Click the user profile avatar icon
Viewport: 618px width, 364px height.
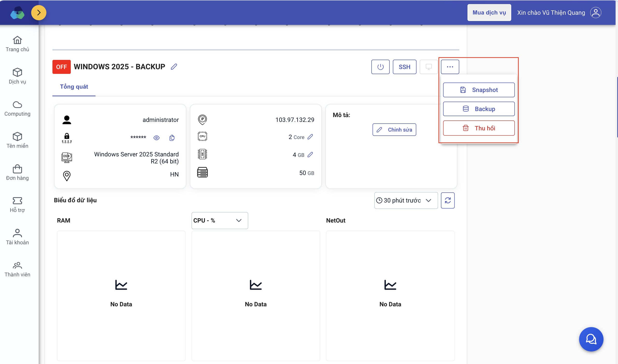coord(596,13)
